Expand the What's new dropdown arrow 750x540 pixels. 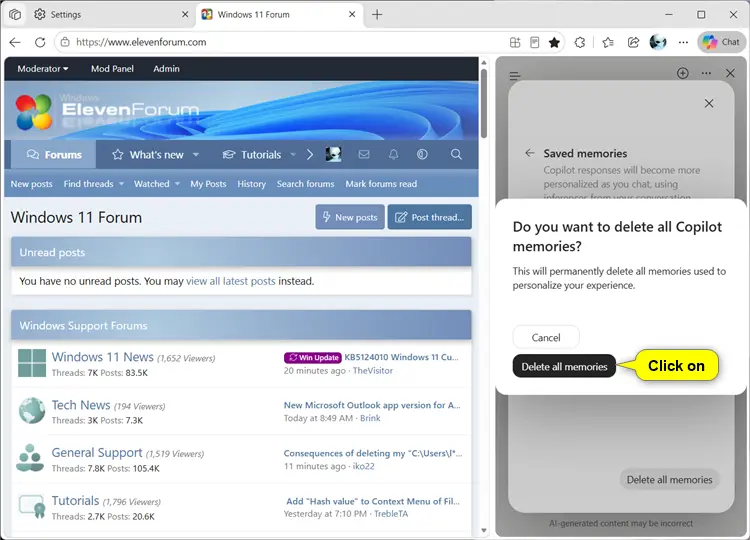click(196, 154)
